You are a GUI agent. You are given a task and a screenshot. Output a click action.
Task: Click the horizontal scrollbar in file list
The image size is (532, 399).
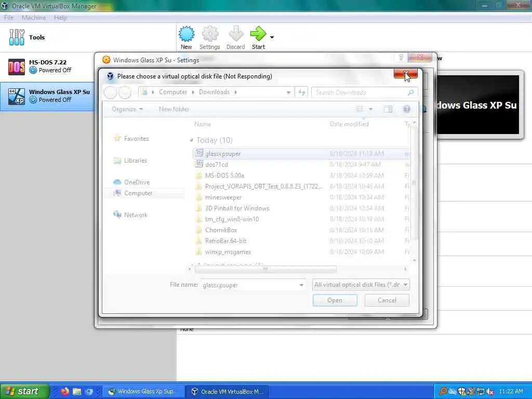265,269
